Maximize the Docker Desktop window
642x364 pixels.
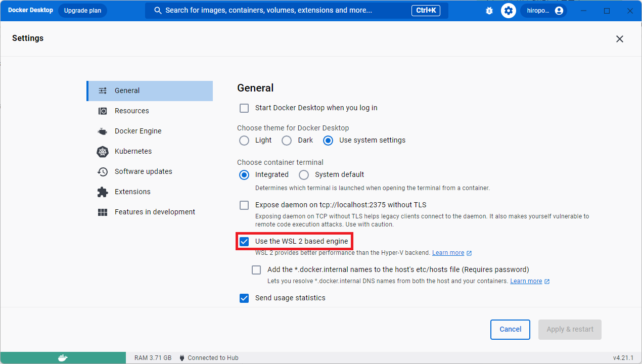[x=607, y=11]
